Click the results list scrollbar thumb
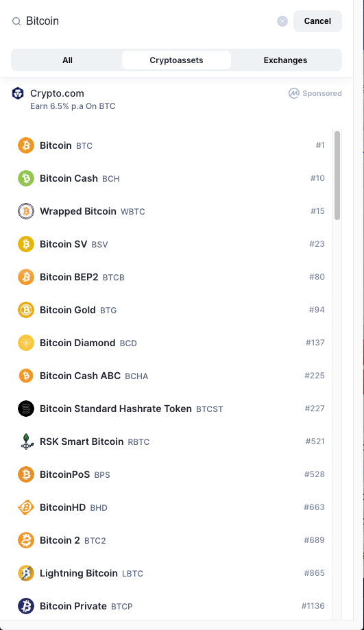 pyautogui.click(x=337, y=175)
